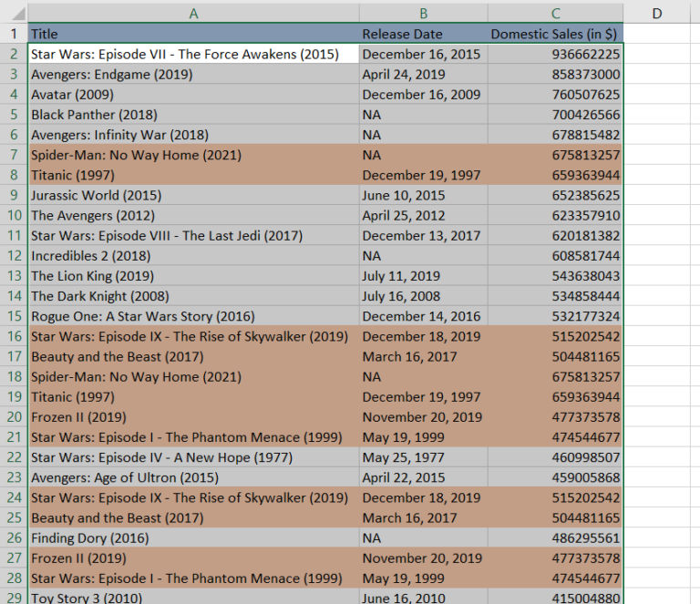Click the Release Date header cell

[x=423, y=34]
